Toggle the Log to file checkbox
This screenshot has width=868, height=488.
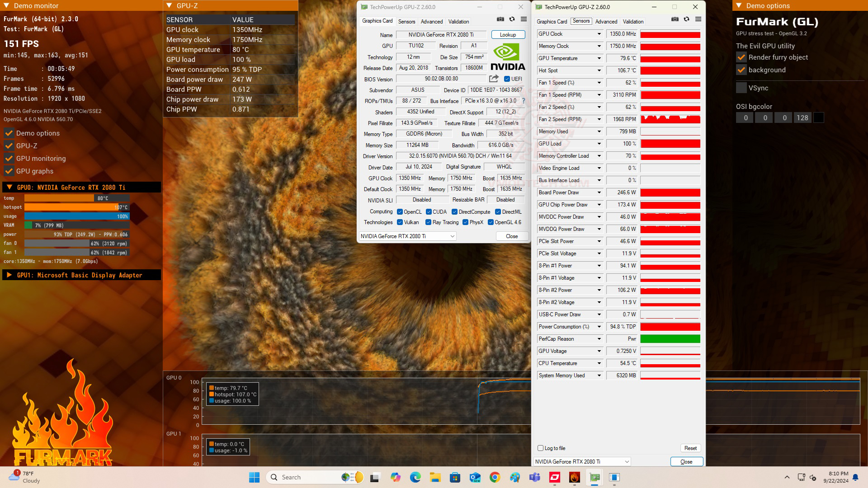click(540, 448)
